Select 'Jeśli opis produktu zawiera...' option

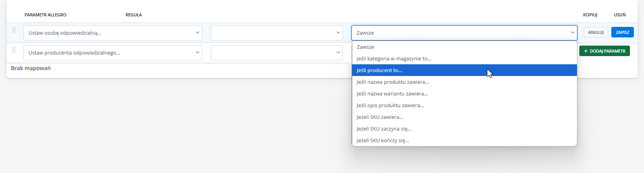pyautogui.click(x=464, y=105)
